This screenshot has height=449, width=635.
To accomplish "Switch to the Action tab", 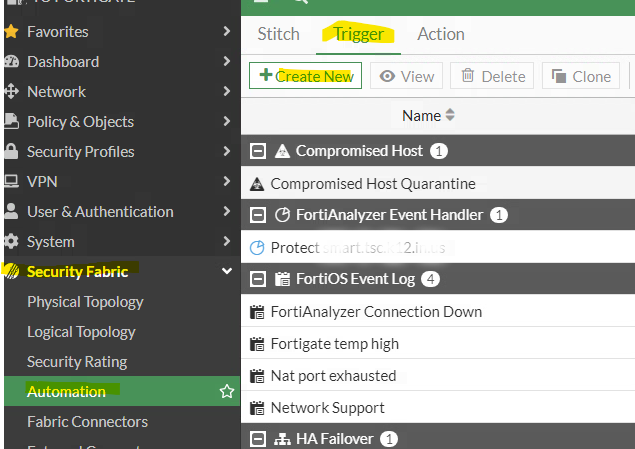I will (x=441, y=34).
